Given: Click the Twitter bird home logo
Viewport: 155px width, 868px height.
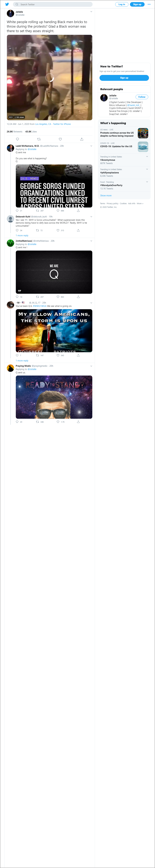Looking at the screenshot, I should tap(7, 4).
